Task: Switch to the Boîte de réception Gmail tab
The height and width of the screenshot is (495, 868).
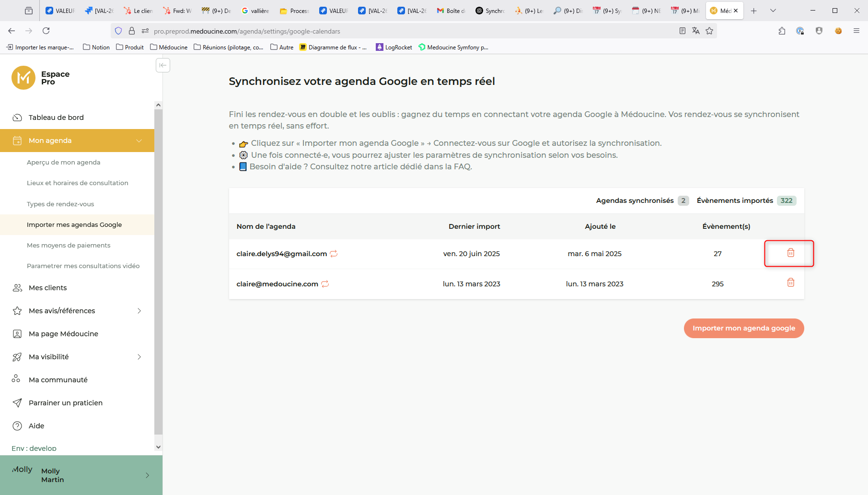Action: (x=451, y=11)
